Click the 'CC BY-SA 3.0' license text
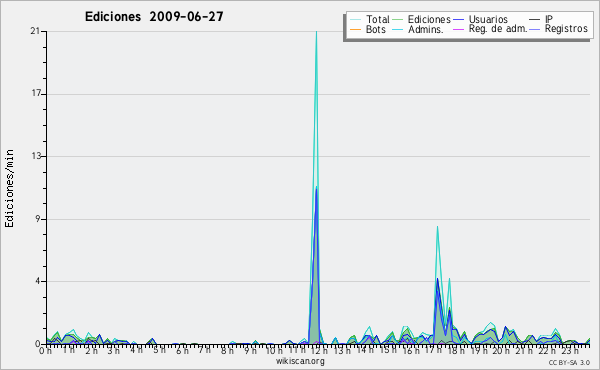The image size is (600, 370). tap(569, 362)
